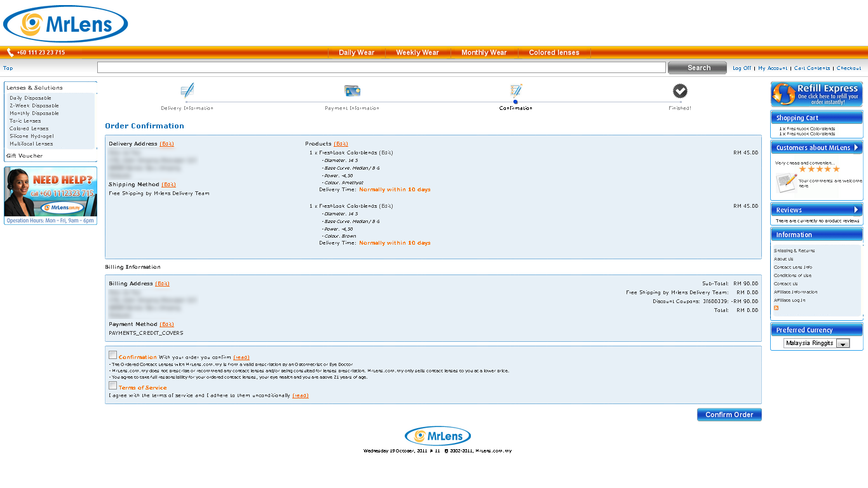Open My Account link
The height and width of the screenshot is (488, 868).
click(x=773, y=68)
